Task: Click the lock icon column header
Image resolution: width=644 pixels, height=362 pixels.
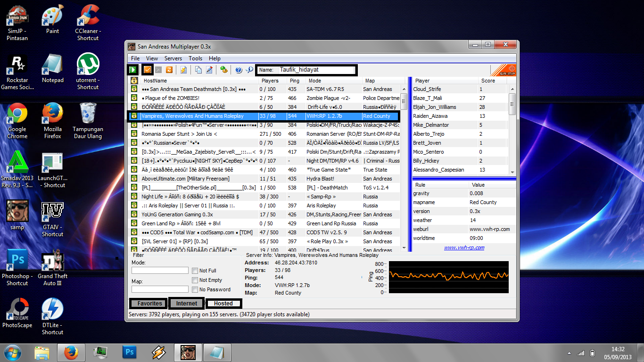Action: click(134, 81)
